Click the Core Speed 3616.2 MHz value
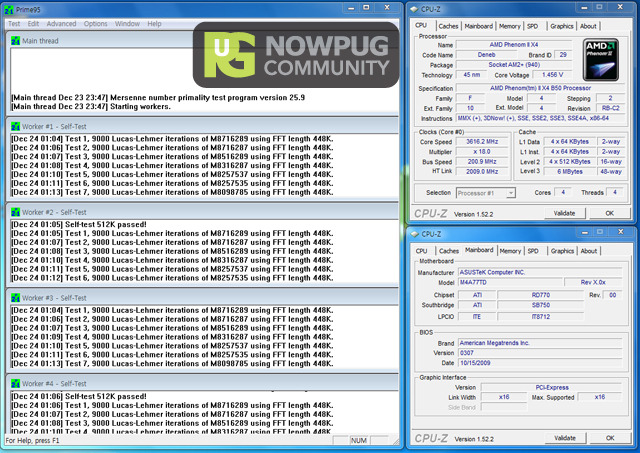 482,142
